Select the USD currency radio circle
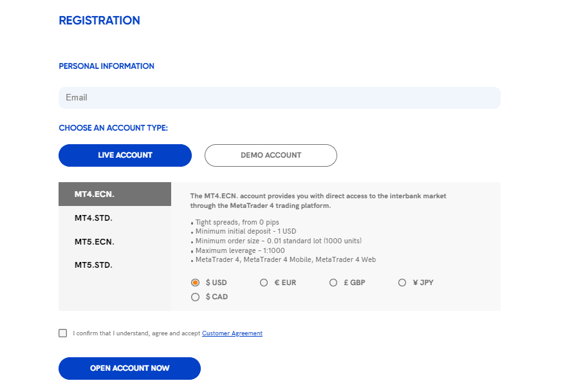 click(x=195, y=283)
